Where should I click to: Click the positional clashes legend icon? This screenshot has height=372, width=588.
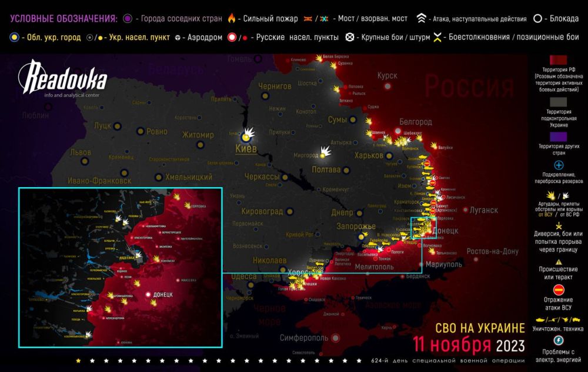tap(437, 37)
